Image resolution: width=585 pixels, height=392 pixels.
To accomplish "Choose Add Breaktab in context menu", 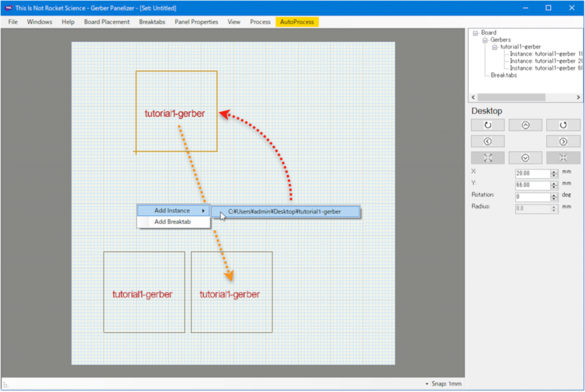I will tap(173, 222).
